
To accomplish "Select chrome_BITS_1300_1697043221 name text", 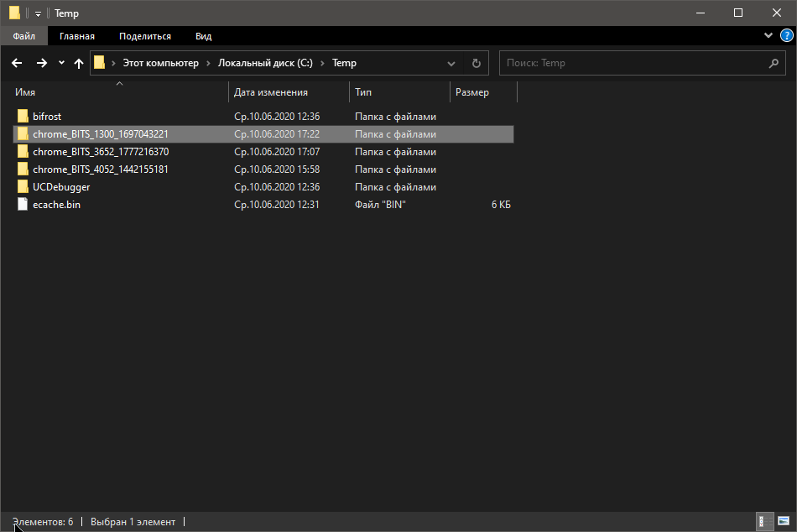I will click(101, 134).
